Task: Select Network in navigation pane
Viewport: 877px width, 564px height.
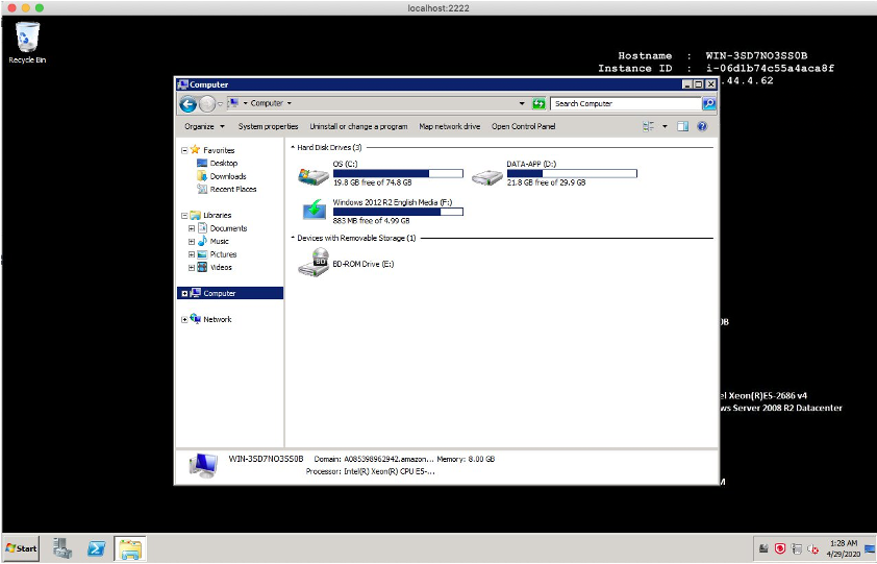Action: (x=217, y=319)
